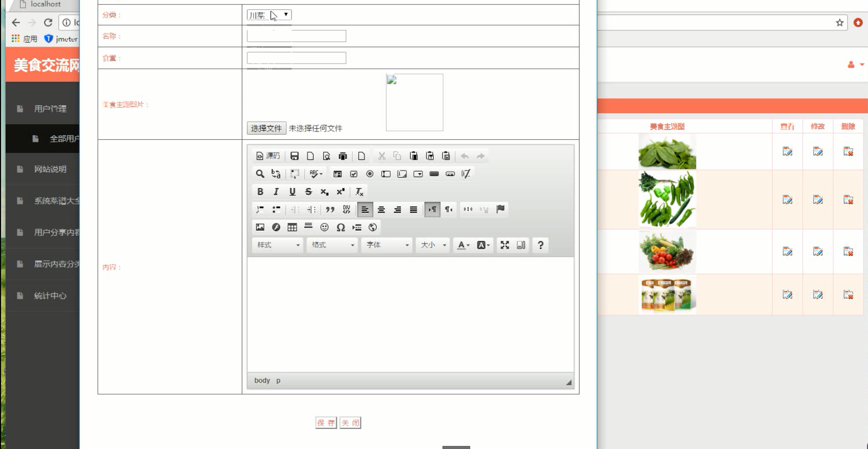868x449 pixels.
Task: Open the spinach thumbnail in the background list
Action: pyautogui.click(x=667, y=152)
